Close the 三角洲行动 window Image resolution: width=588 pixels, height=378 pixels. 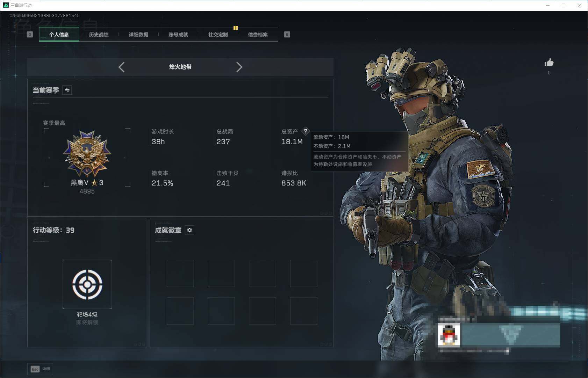579,5
